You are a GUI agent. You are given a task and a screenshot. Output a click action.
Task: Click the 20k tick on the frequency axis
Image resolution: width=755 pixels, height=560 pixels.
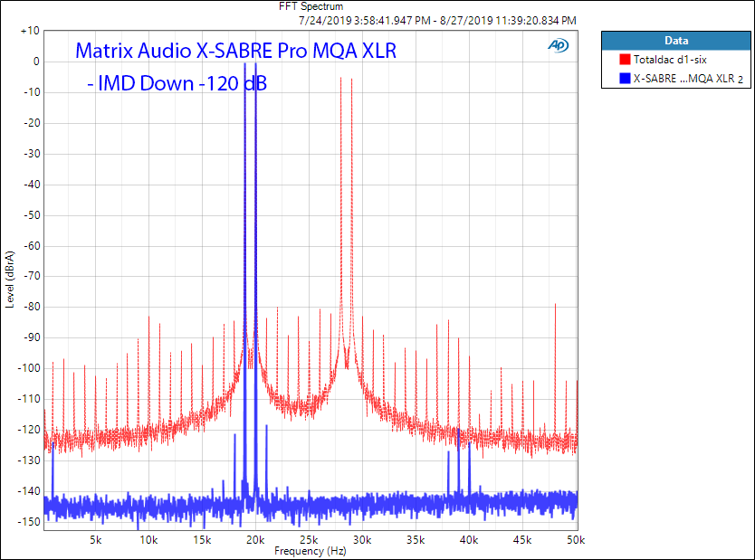click(x=255, y=540)
